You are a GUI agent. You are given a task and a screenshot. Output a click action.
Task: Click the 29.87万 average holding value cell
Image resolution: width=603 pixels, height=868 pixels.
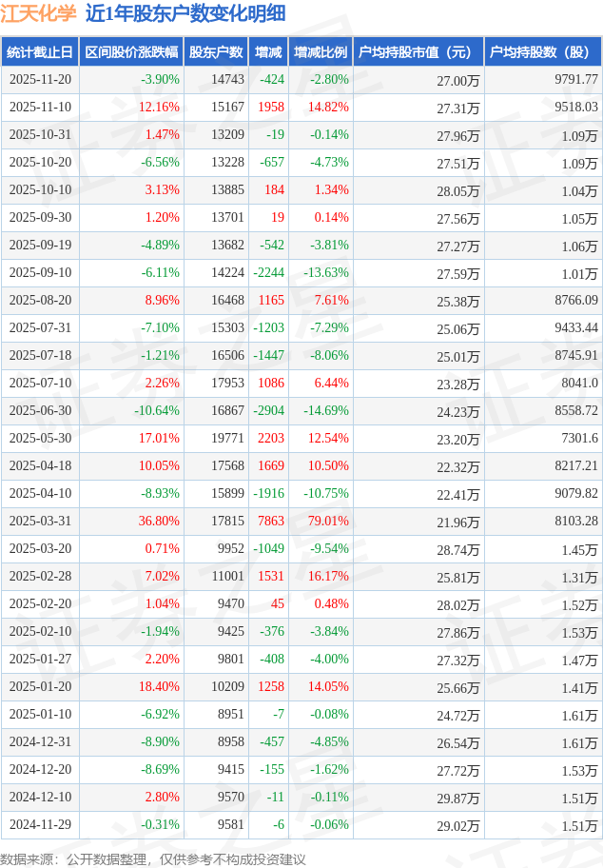click(x=458, y=798)
